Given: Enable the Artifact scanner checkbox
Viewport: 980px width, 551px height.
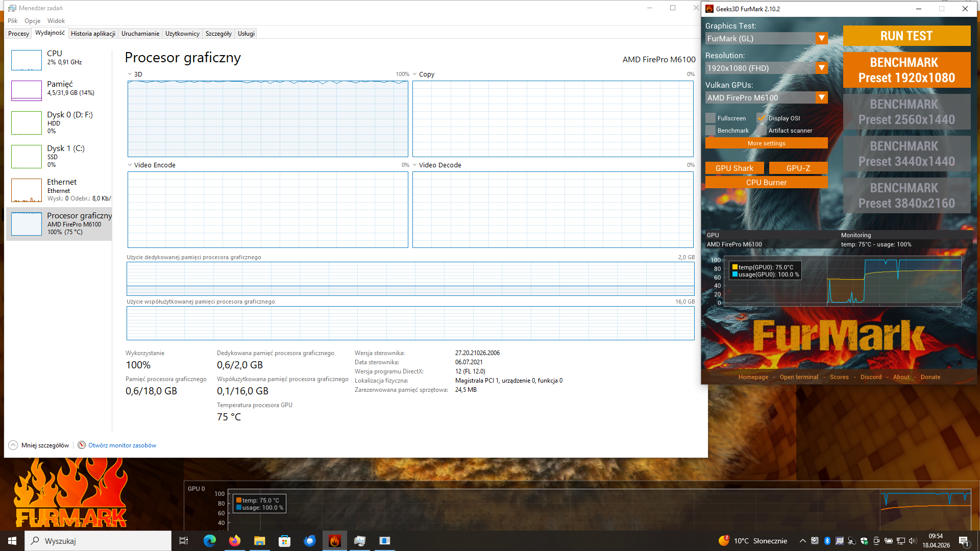Looking at the screenshot, I should tap(762, 130).
